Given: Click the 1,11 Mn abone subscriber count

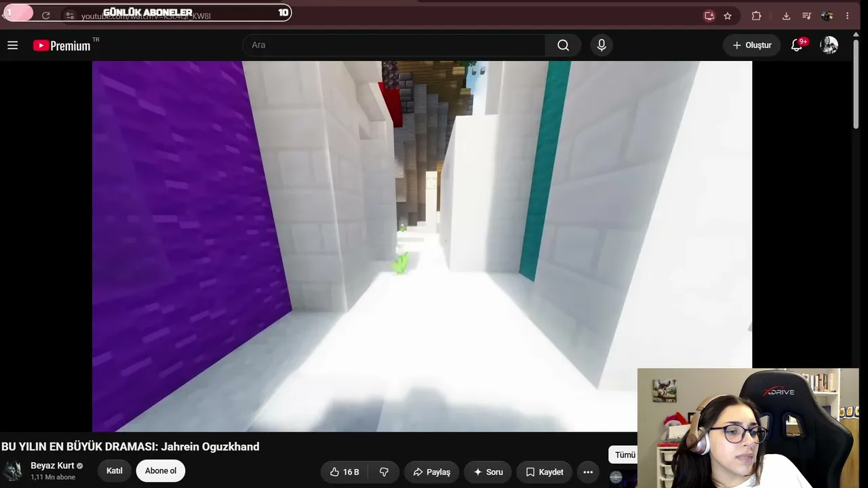Looking at the screenshot, I should pyautogui.click(x=53, y=477).
